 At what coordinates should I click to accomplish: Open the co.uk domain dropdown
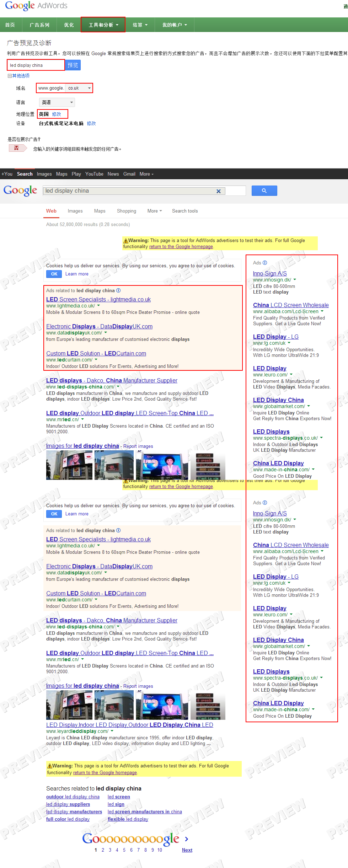(79, 88)
